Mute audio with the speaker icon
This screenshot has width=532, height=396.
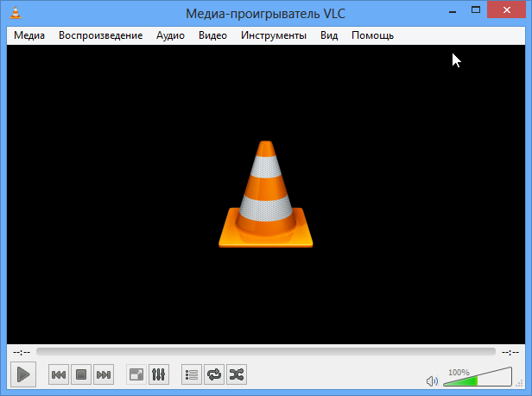pos(432,381)
